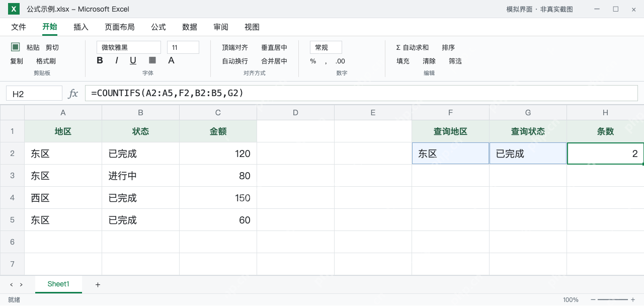Click the 填充 fill button
644x306 pixels.
pyautogui.click(x=403, y=61)
